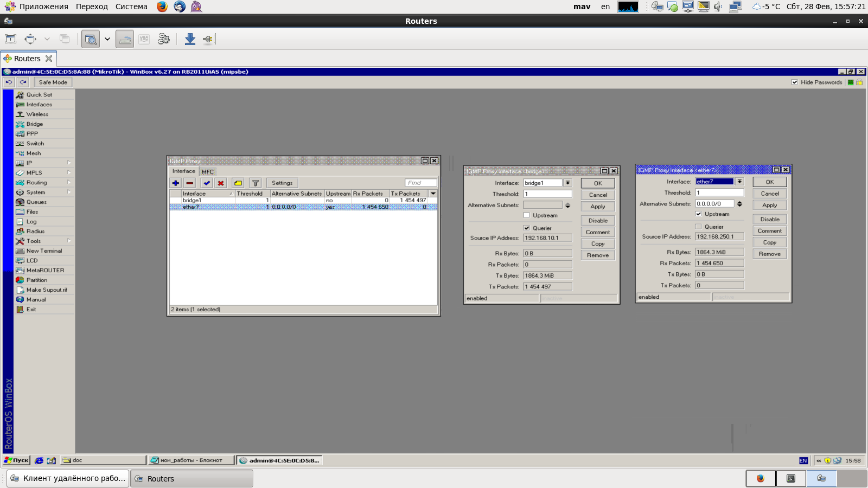
Task: Select the bridge1 row in table
Action: (303, 201)
